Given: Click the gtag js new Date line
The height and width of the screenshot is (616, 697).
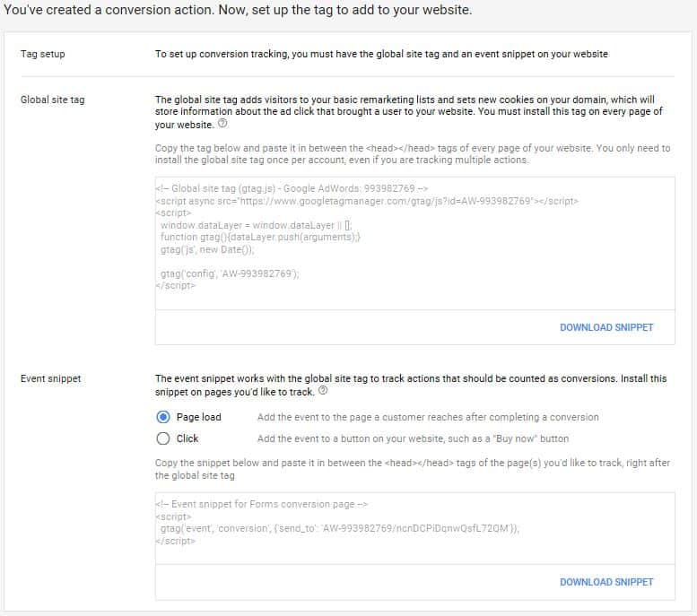Looking at the screenshot, I should (207, 250).
